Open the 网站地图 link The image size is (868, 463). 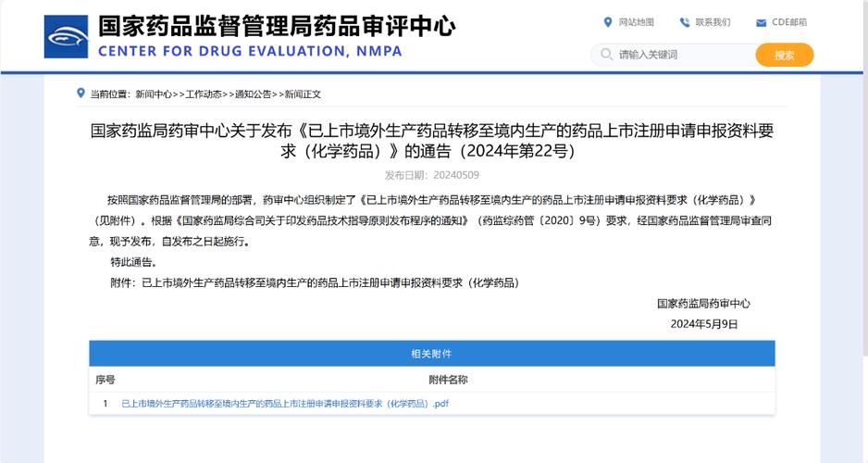tap(636, 22)
